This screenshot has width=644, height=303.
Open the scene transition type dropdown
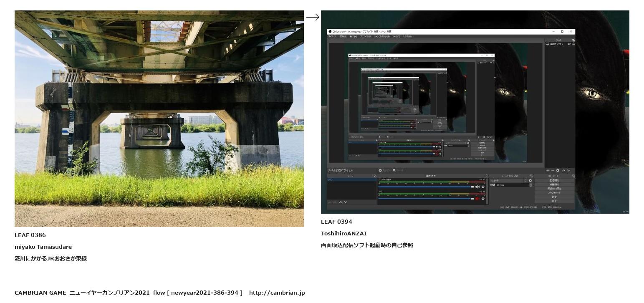tap(509, 181)
